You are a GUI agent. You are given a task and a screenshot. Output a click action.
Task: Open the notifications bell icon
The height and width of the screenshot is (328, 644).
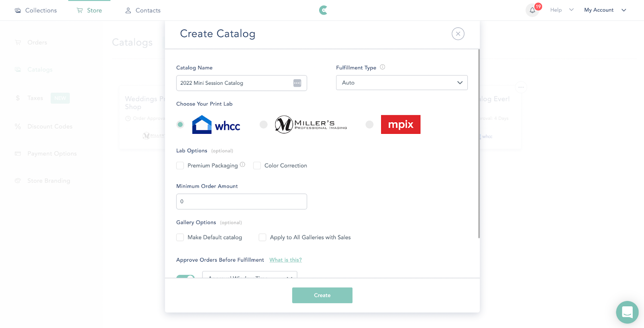[x=532, y=10]
